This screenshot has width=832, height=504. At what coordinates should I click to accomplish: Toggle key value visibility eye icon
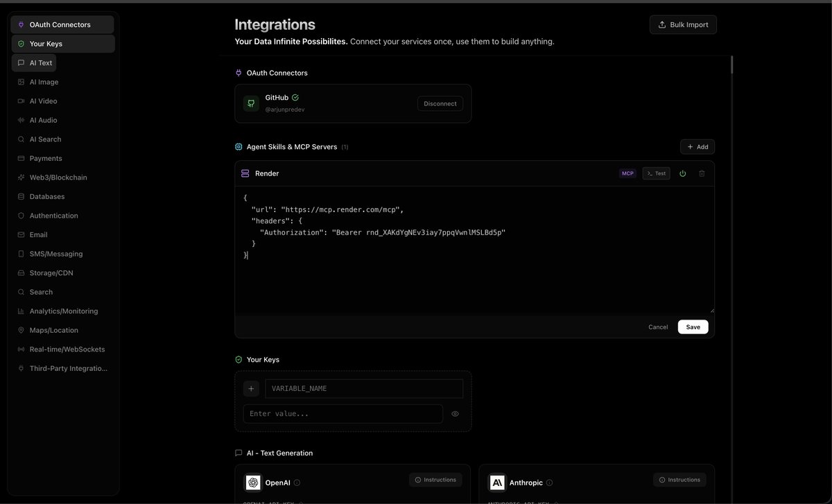point(456,414)
